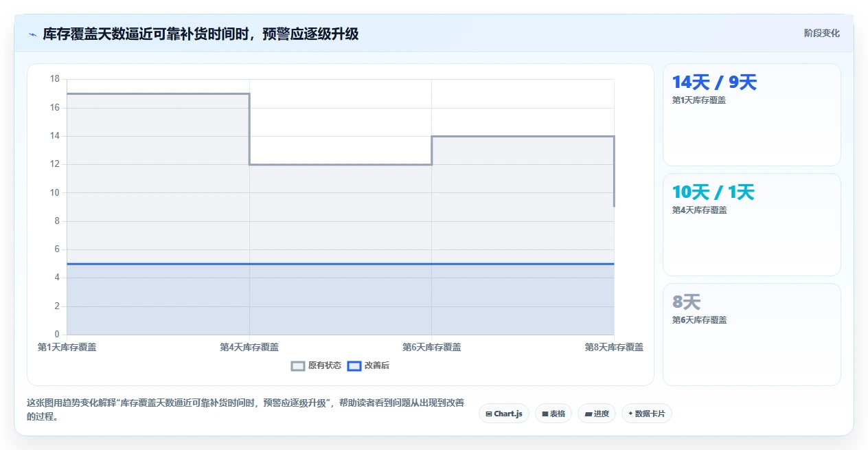
Task: Select the 数据卡片 tag chip
Action: pos(646,414)
